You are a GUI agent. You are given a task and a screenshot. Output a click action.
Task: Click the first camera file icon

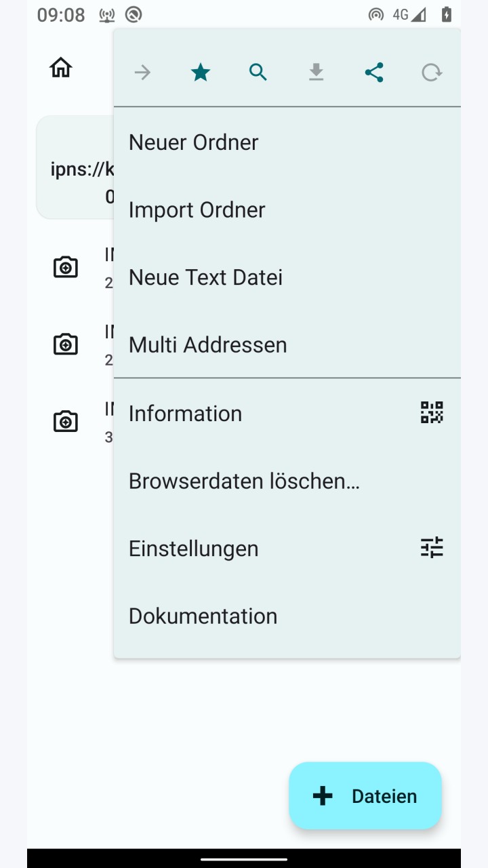(x=66, y=267)
